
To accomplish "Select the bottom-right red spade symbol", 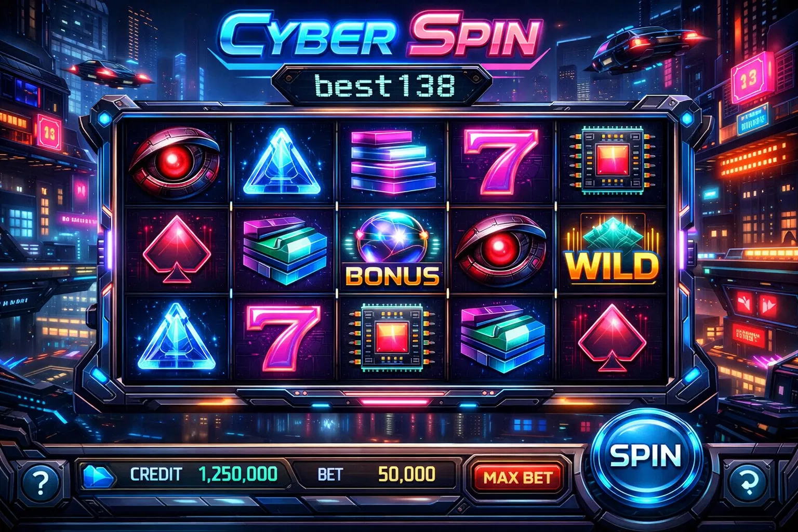I will (612, 337).
